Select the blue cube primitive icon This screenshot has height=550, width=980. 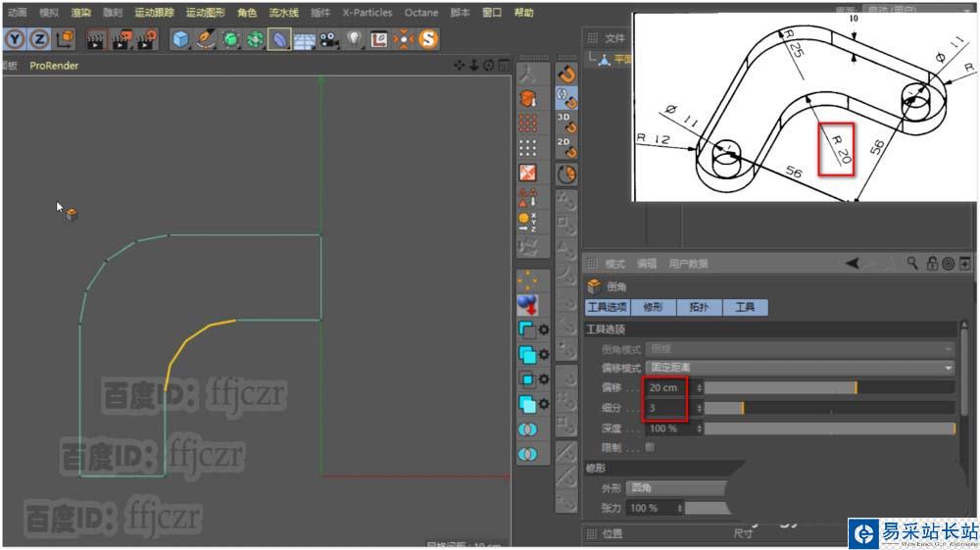click(x=180, y=39)
